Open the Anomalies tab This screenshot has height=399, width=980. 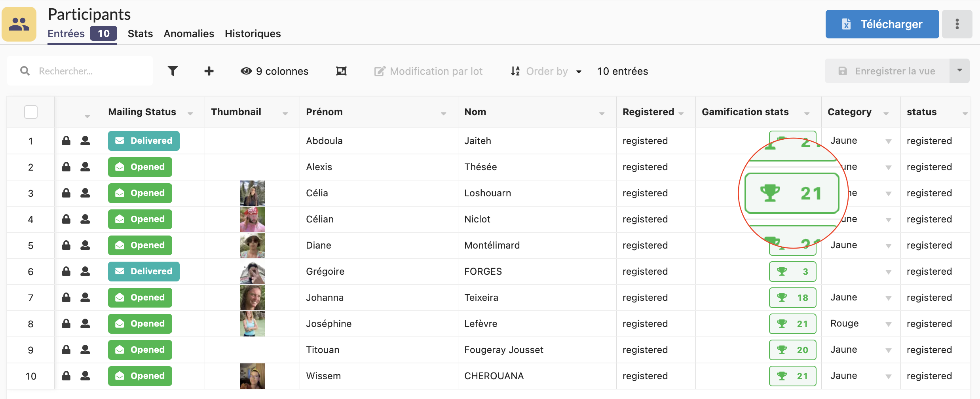click(x=189, y=34)
